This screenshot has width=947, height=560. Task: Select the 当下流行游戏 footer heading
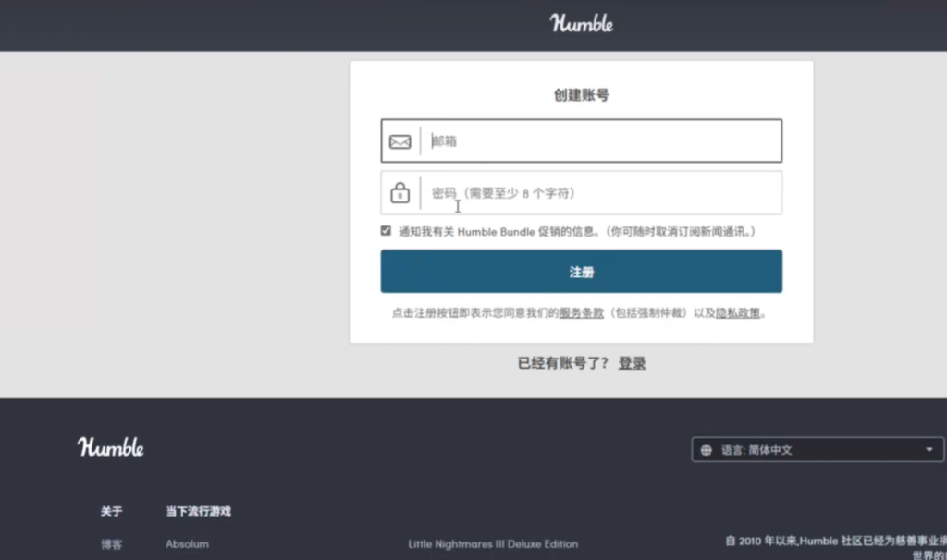(x=198, y=511)
